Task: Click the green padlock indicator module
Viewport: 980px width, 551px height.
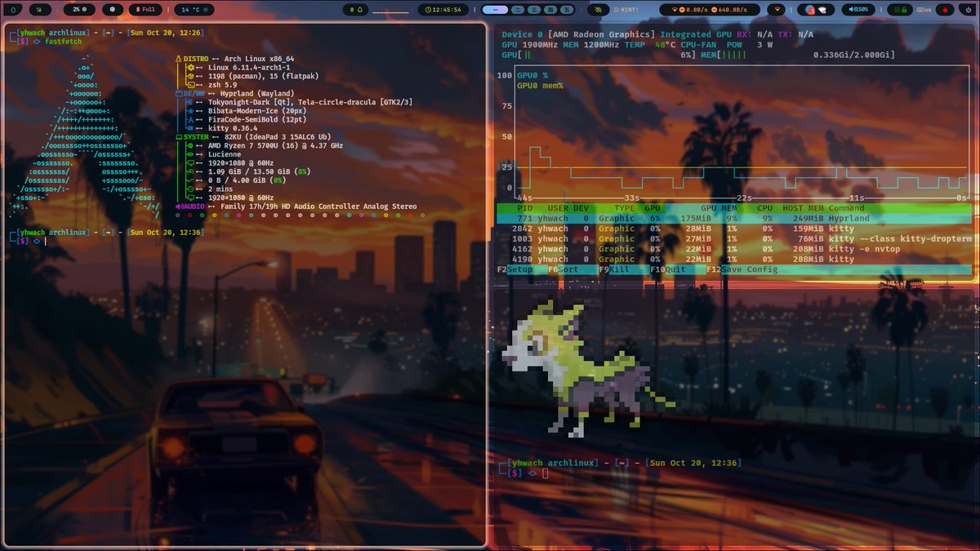Action: [x=902, y=9]
